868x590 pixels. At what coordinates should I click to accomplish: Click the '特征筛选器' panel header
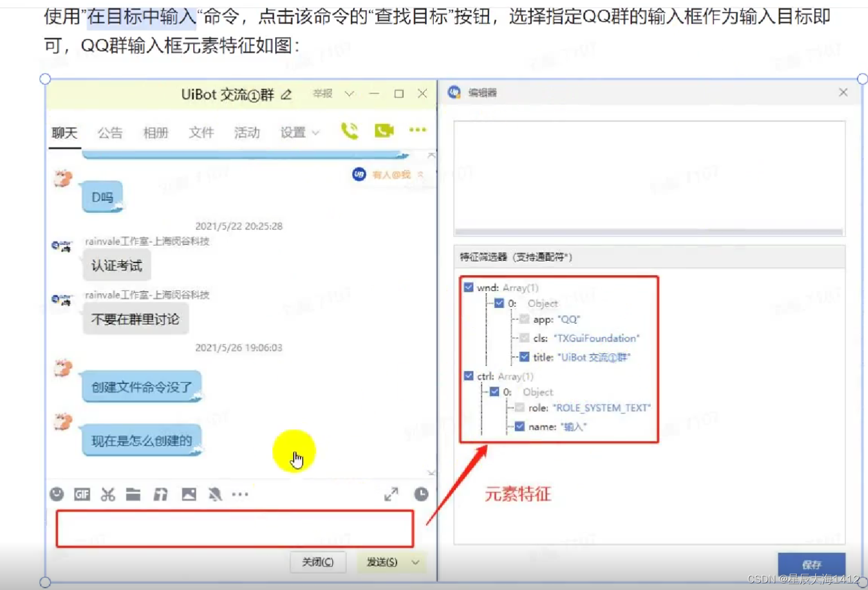tap(649, 257)
